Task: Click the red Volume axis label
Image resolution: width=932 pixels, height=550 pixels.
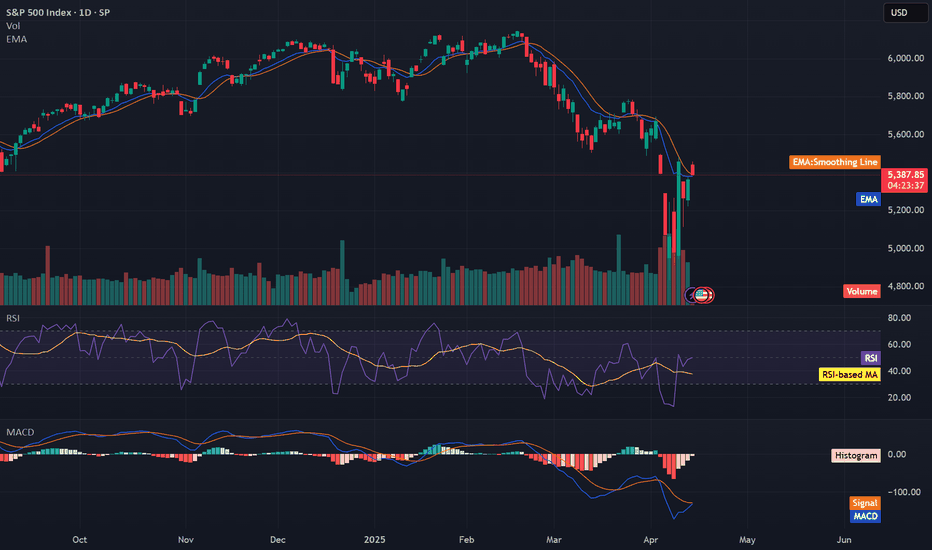Action: click(862, 291)
